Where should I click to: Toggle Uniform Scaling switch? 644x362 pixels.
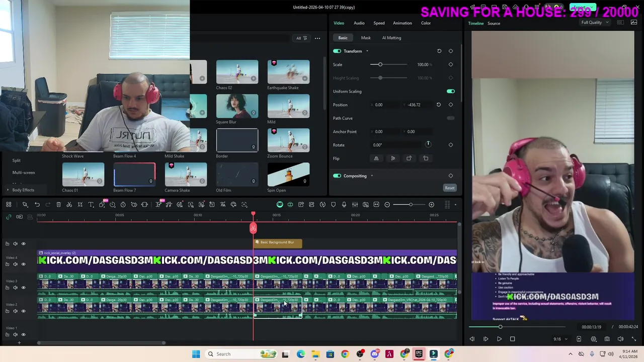pyautogui.click(x=451, y=92)
